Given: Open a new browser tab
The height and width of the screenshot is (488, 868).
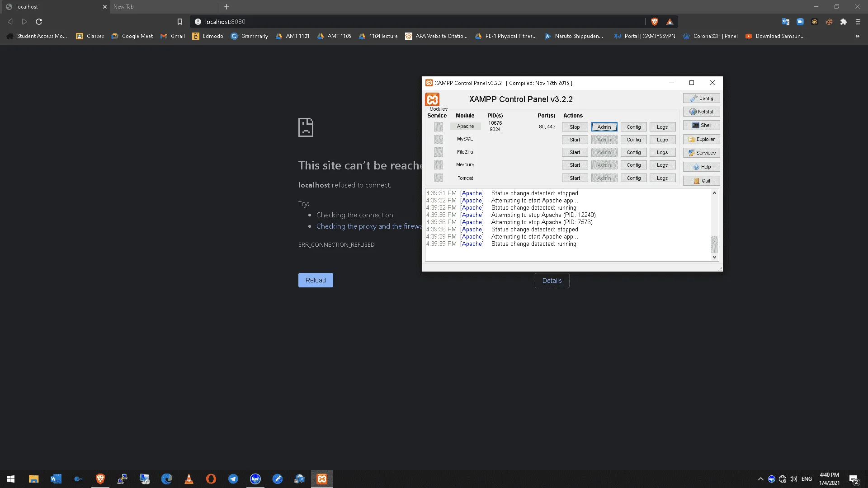Looking at the screenshot, I should pyautogui.click(x=226, y=7).
